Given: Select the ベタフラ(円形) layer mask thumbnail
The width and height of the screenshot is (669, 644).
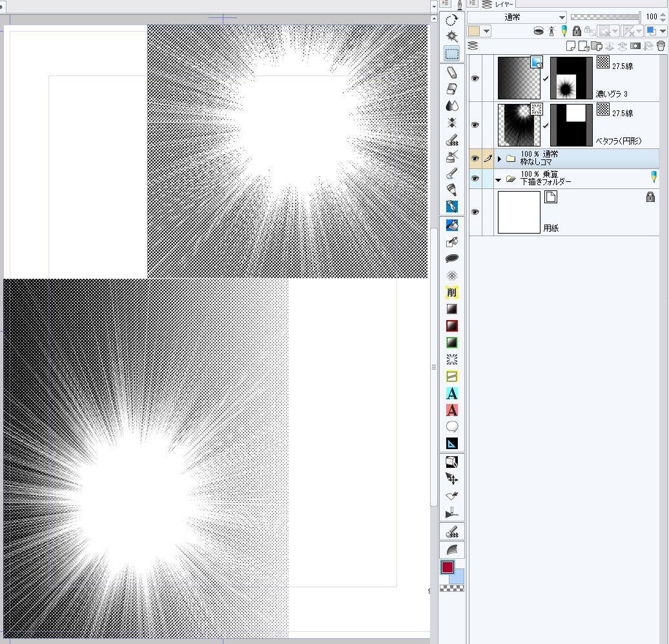Looking at the screenshot, I should point(571,125).
